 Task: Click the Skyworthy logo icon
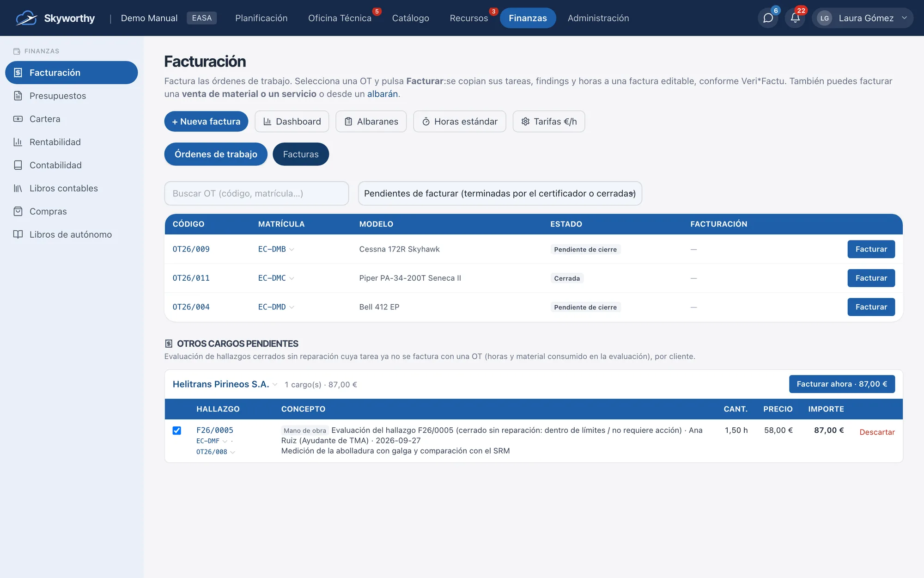pos(26,18)
